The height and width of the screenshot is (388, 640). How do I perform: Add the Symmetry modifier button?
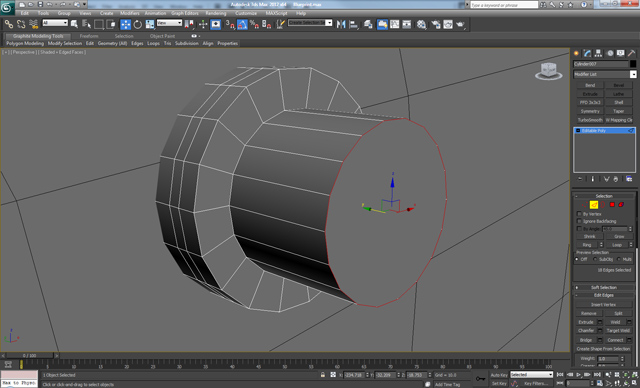590,111
